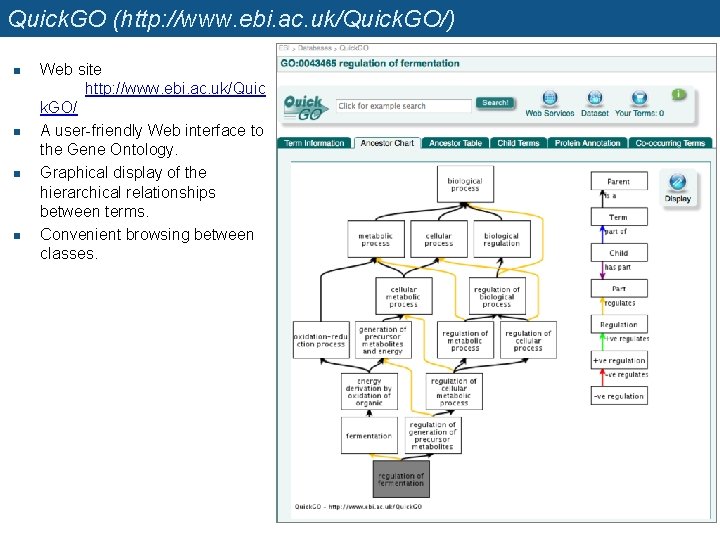Select the Ancestor Chart tab
The width and height of the screenshot is (720, 540).
pyautogui.click(x=387, y=143)
